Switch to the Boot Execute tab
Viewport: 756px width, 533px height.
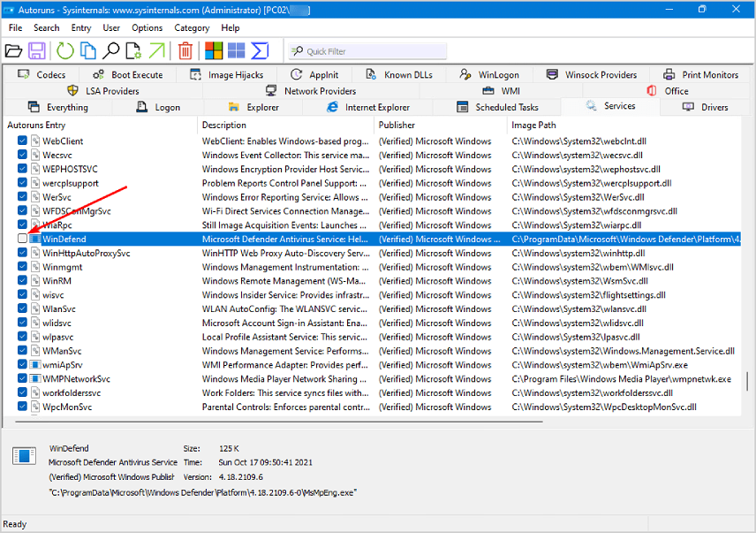(127, 75)
